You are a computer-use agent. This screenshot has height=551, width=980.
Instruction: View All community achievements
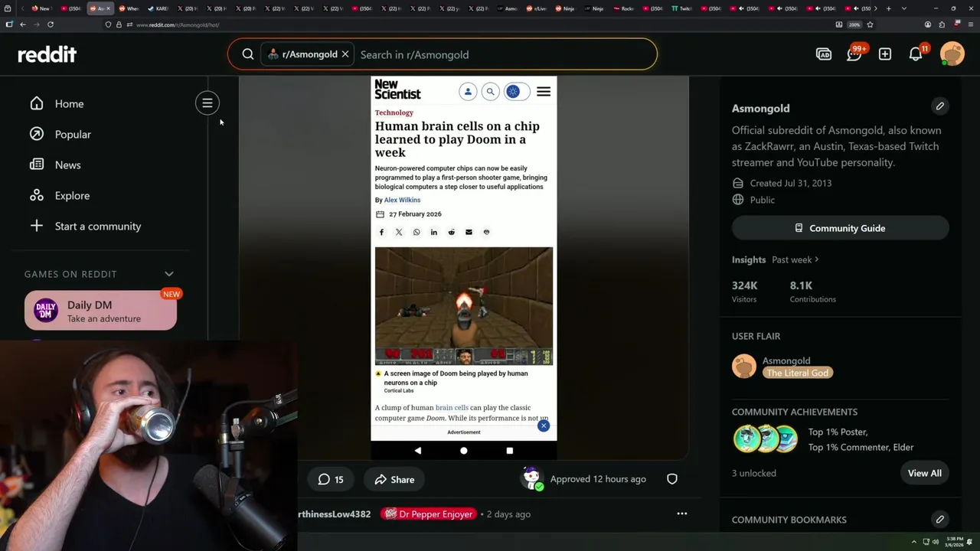click(924, 473)
